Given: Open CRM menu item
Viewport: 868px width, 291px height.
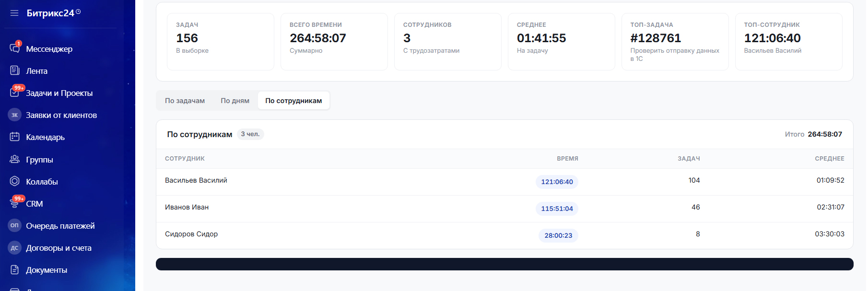Looking at the screenshot, I should [35, 204].
